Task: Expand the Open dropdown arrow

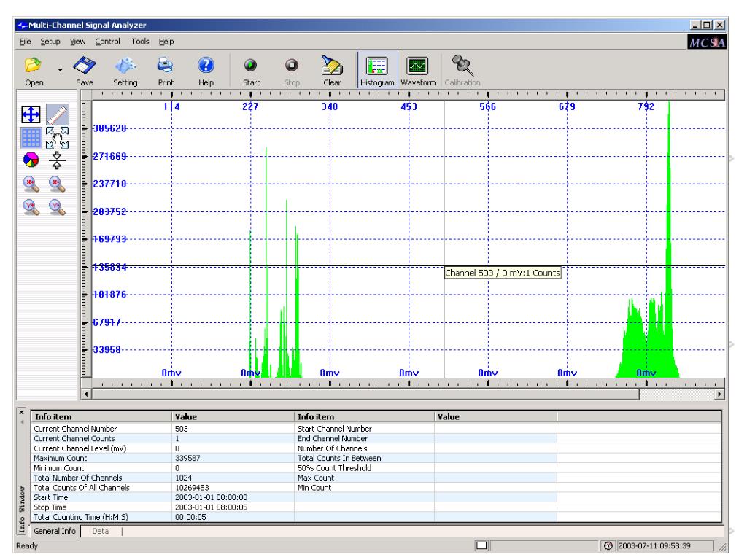Action: point(60,71)
